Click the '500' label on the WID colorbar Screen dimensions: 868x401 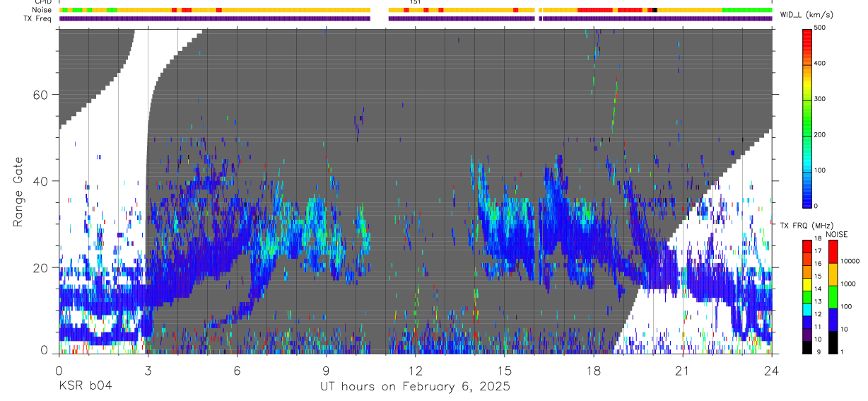coord(821,28)
